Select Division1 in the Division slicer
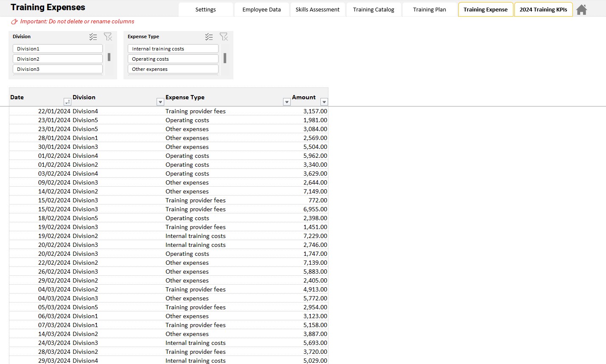 click(58, 49)
